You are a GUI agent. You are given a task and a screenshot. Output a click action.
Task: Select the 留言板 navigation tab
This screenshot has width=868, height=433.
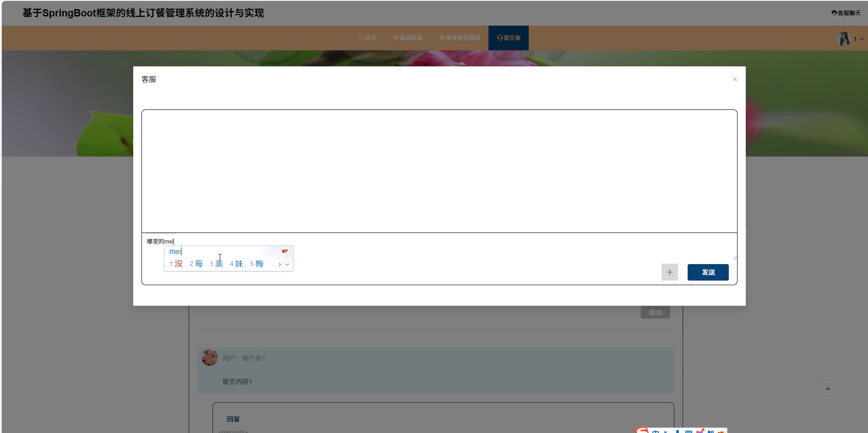(x=509, y=38)
